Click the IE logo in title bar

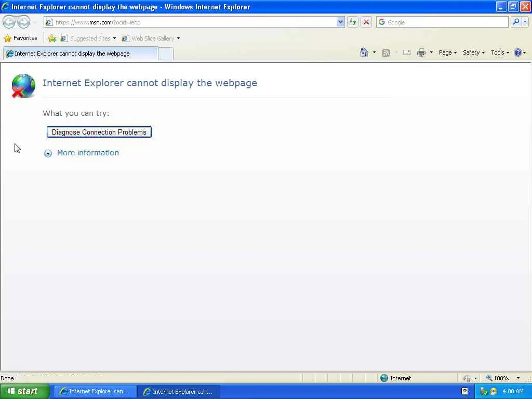5,6
